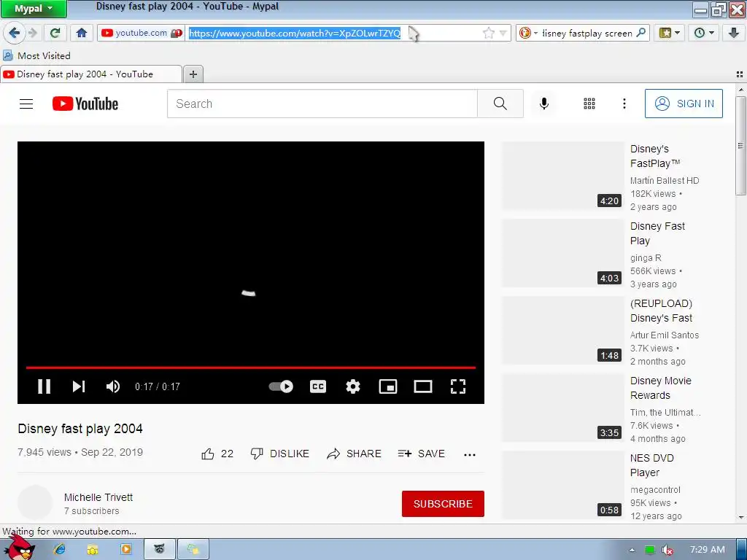Open the Angry Birds start button
This screenshot has width=747, height=560.
20,548
